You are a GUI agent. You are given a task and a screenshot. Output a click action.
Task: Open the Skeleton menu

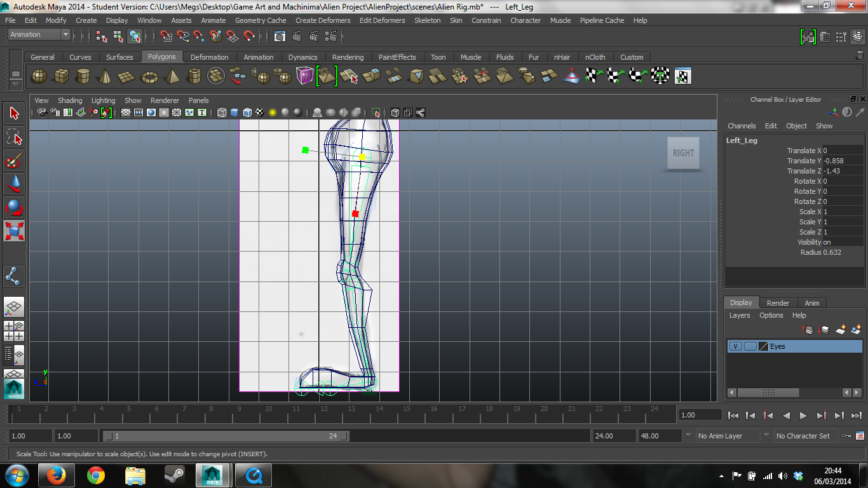click(x=427, y=20)
